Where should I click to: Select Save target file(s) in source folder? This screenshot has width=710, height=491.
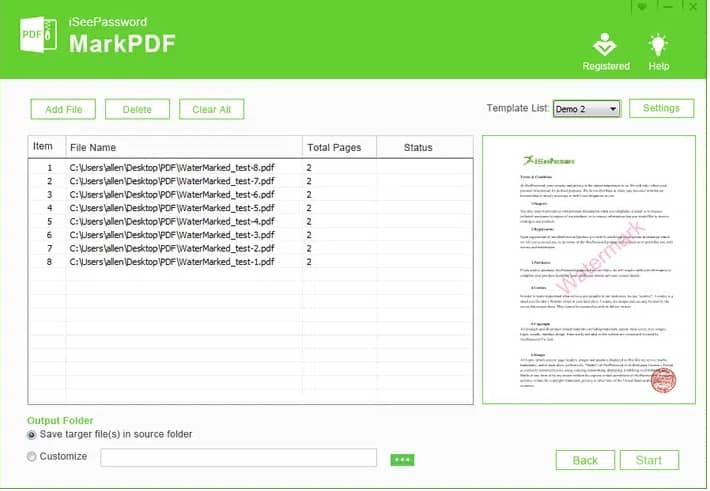point(31,435)
